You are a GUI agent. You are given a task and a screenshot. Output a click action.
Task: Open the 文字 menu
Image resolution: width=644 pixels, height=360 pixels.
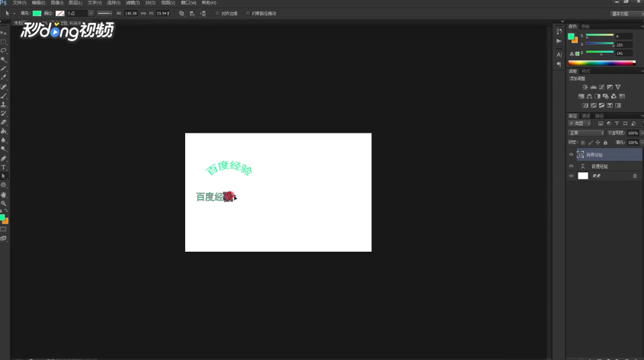94,3
